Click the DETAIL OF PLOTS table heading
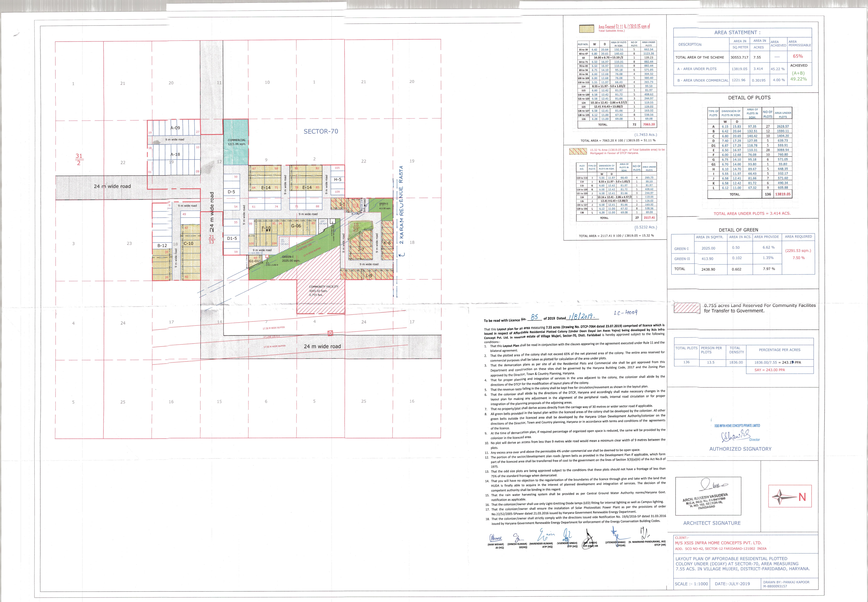Screen dimensions: 868x602 point(749,98)
